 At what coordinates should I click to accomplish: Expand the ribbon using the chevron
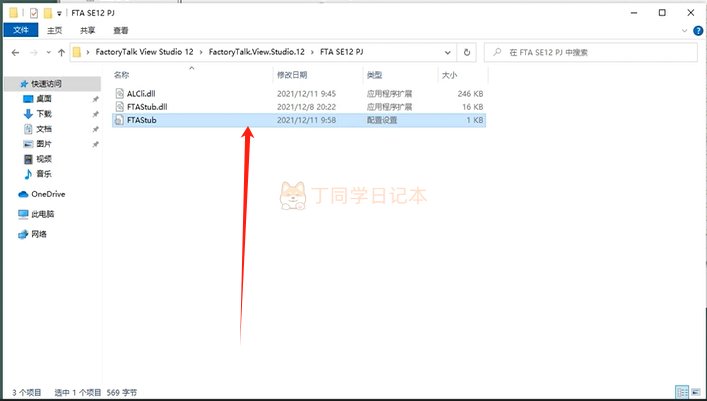pyautogui.click(x=682, y=30)
